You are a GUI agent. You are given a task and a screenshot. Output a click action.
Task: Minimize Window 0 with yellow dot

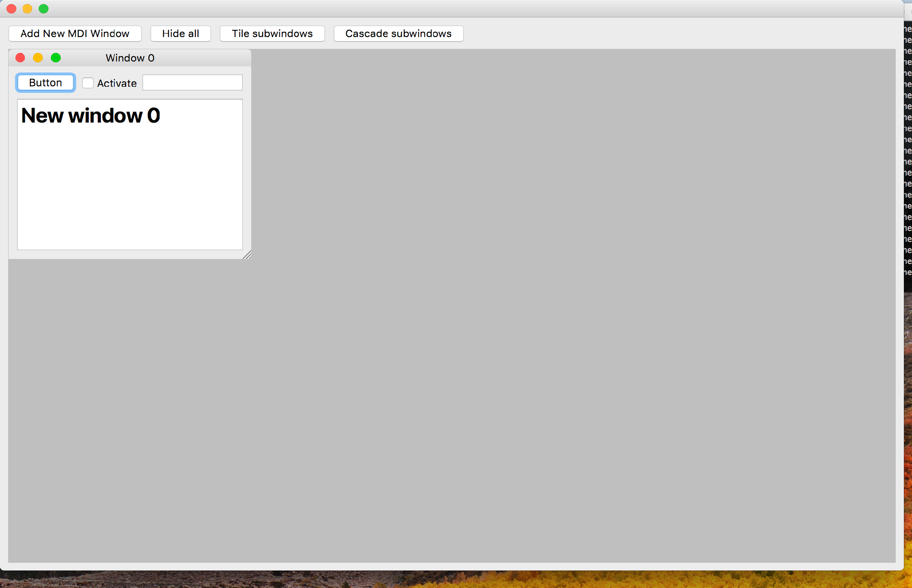coord(38,58)
